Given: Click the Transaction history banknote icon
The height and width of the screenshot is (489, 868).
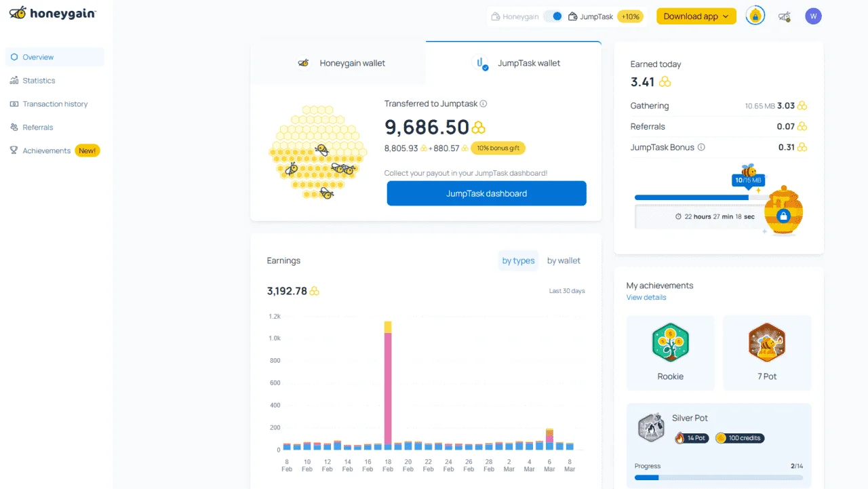Looking at the screenshot, I should [14, 104].
